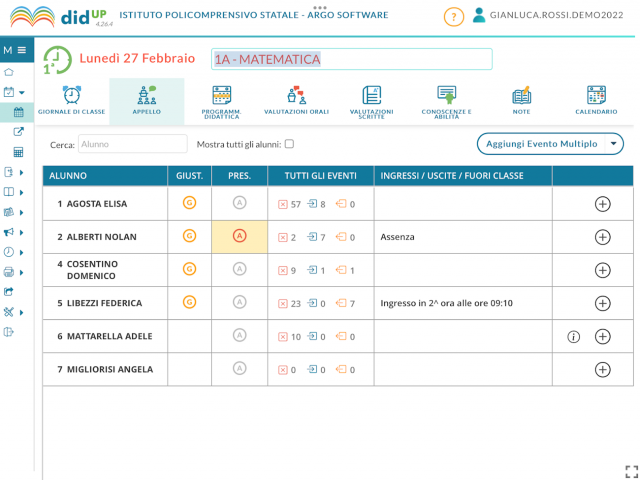The image size is (640, 480).
Task: Open the Calendario icon in toolbar
Action: (x=596, y=95)
